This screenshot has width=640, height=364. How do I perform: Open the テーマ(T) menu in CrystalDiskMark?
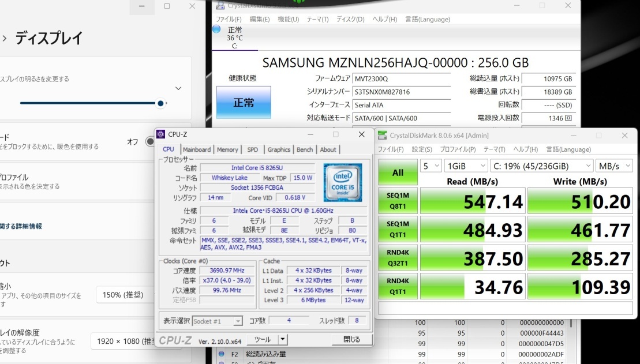495,149
